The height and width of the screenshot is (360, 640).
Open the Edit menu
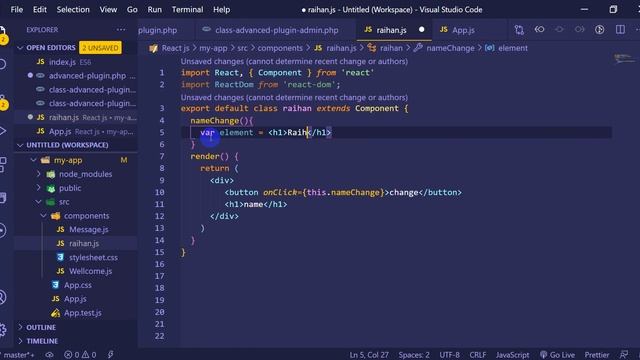tap(40, 9)
